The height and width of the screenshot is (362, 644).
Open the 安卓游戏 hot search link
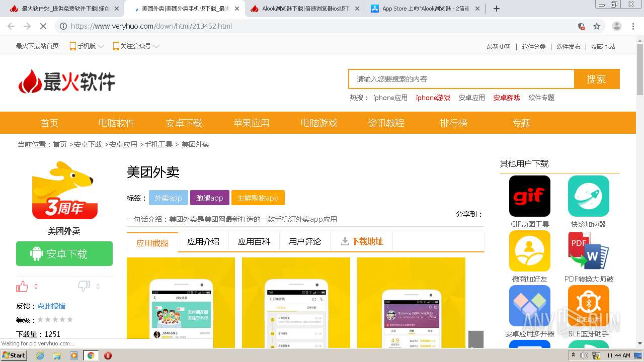coord(507,98)
